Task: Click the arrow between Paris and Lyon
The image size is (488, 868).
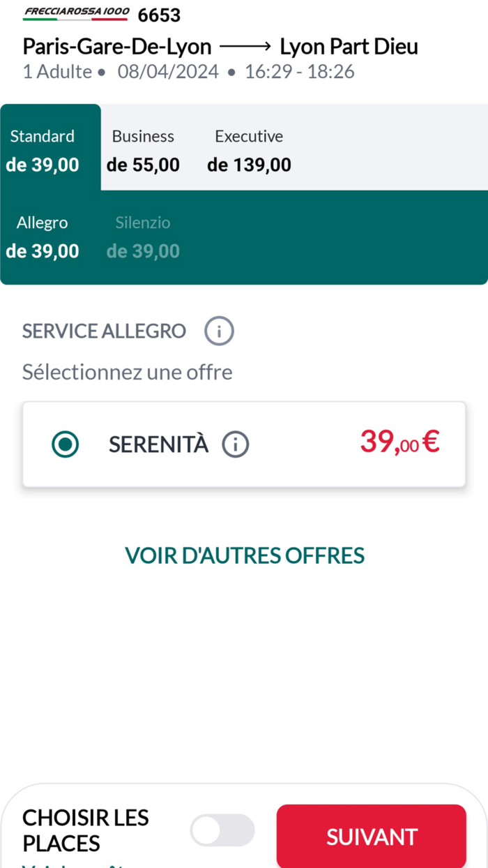Action: click(x=245, y=46)
